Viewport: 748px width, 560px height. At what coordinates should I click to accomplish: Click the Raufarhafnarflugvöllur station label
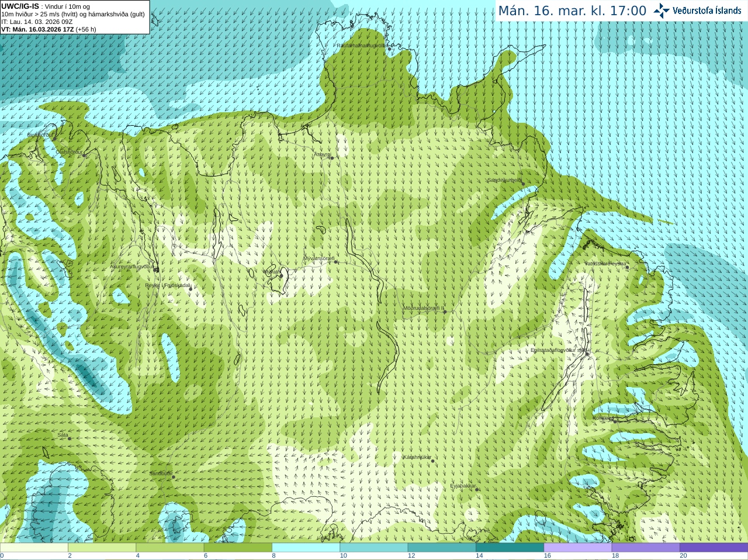point(362,45)
